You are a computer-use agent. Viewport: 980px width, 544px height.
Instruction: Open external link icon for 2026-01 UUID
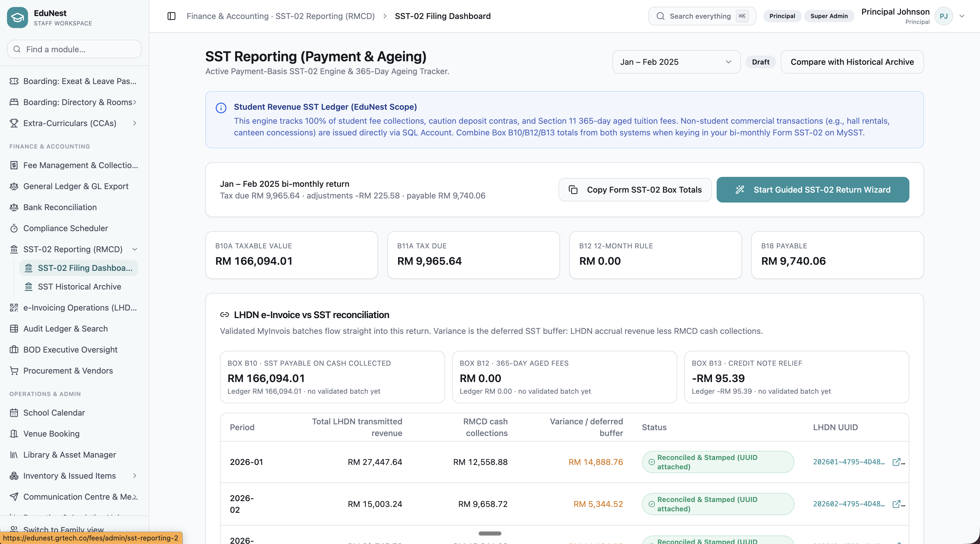click(896, 462)
